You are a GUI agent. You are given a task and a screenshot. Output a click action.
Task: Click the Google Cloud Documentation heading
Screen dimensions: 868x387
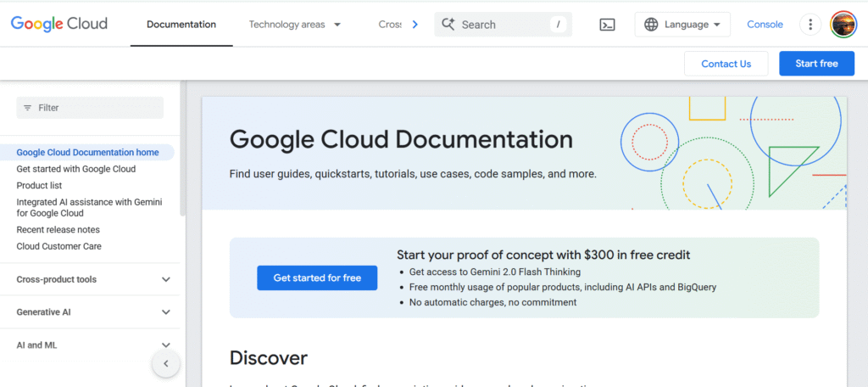[401, 139]
